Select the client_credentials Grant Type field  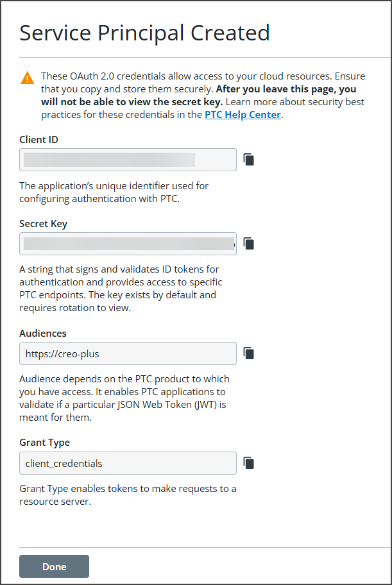coord(128,463)
